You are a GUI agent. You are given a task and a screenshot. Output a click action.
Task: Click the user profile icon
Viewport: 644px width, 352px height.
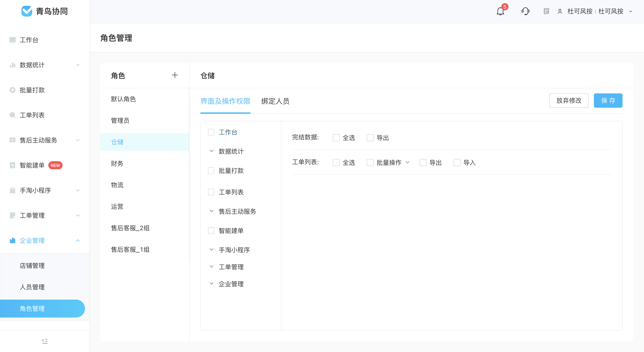(560, 11)
